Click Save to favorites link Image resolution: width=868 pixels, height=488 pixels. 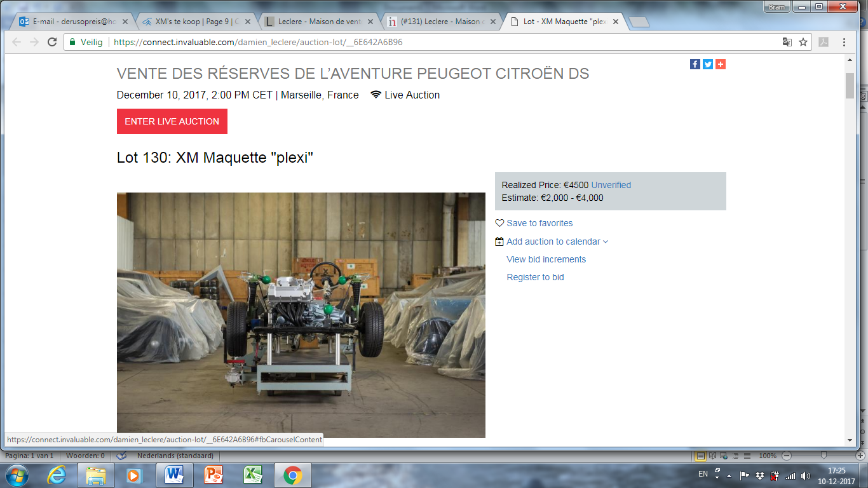pyautogui.click(x=539, y=223)
